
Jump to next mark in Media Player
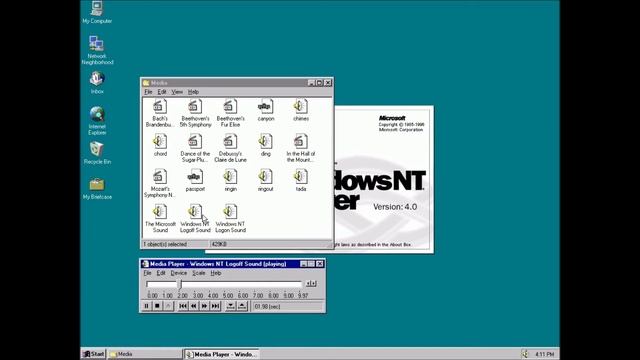[x=215, y=306]
